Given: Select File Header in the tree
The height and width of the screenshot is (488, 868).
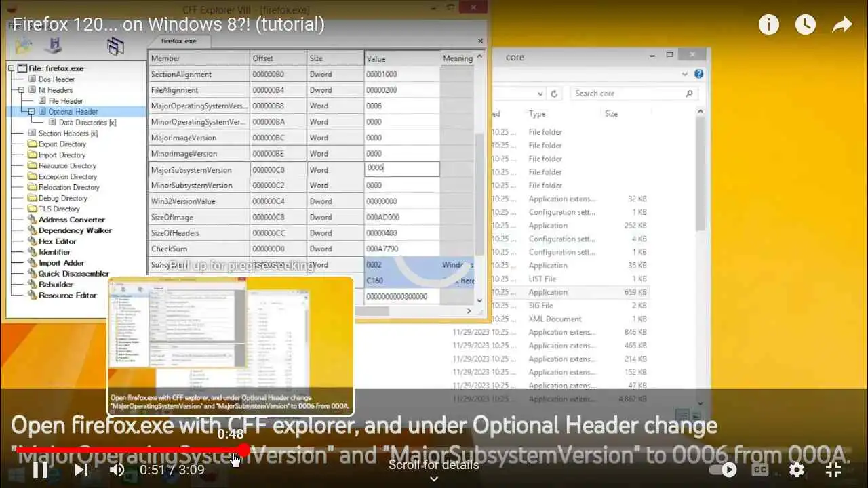Looking at the screenshot, I should click(66, 101).
